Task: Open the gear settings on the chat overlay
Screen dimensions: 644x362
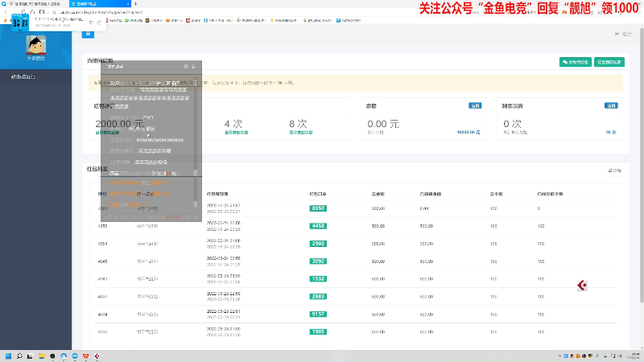Action: click(186, 67)
